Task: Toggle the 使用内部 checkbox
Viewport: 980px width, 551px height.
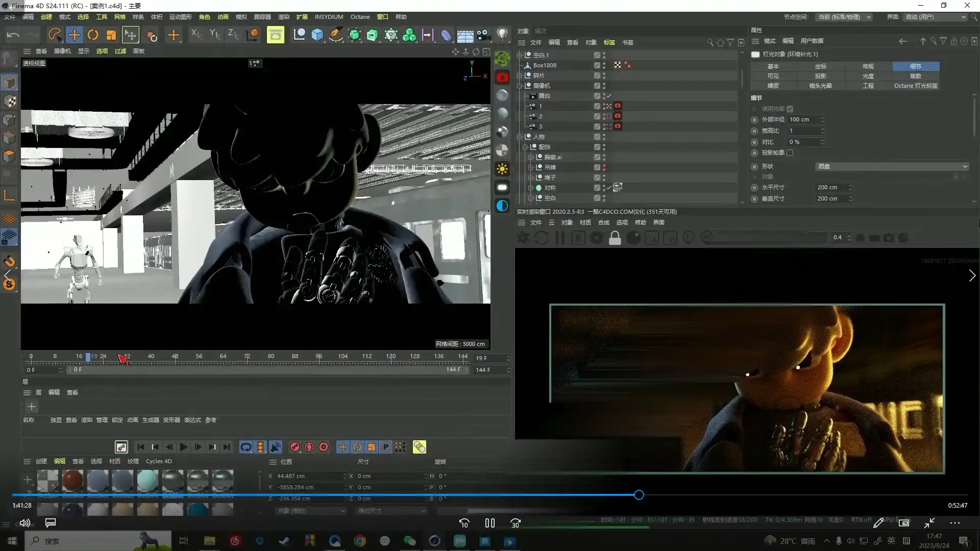Action: coord(790,109)
